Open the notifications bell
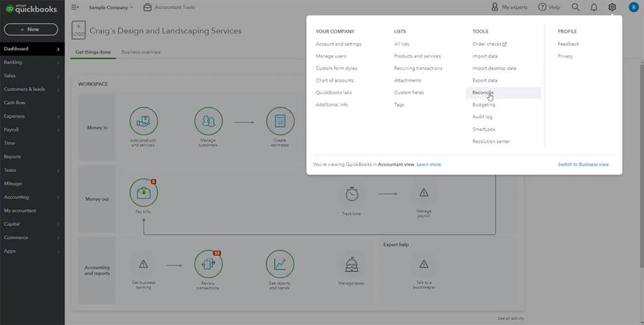This screenshot has height=325, width=644. pyautogui.click(x=593, y=7)
